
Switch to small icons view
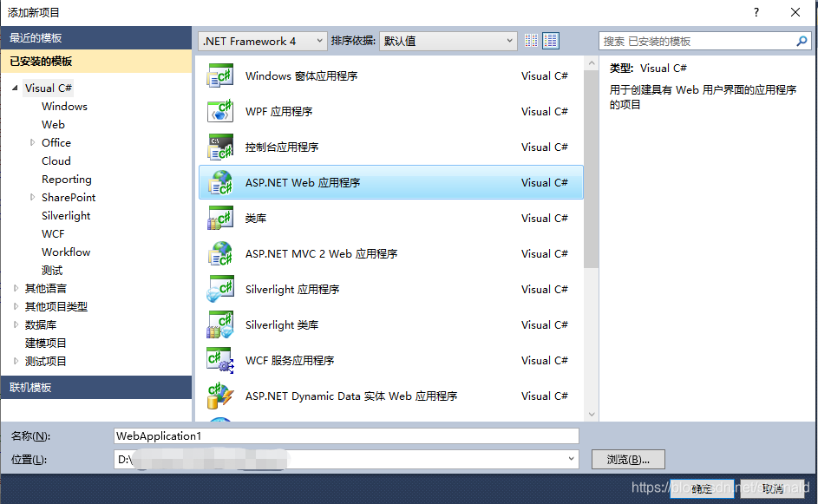(531, 41)
